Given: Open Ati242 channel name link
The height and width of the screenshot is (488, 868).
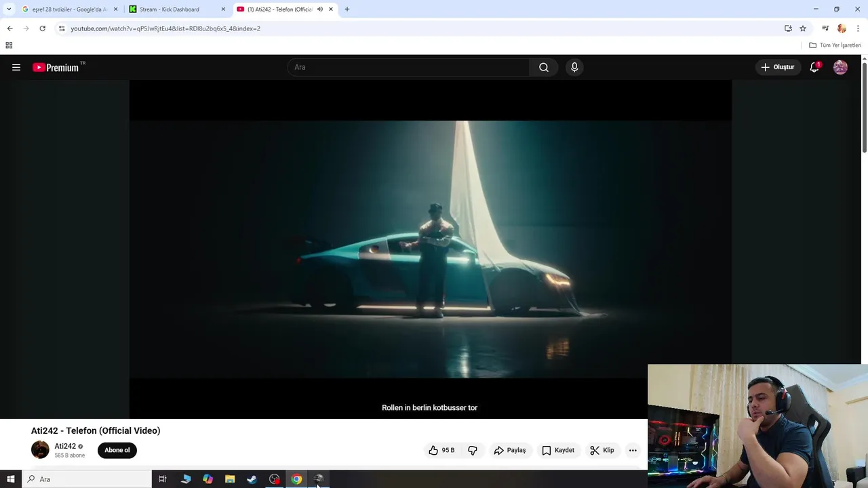Looking at the screenshot, I should 65,446.
